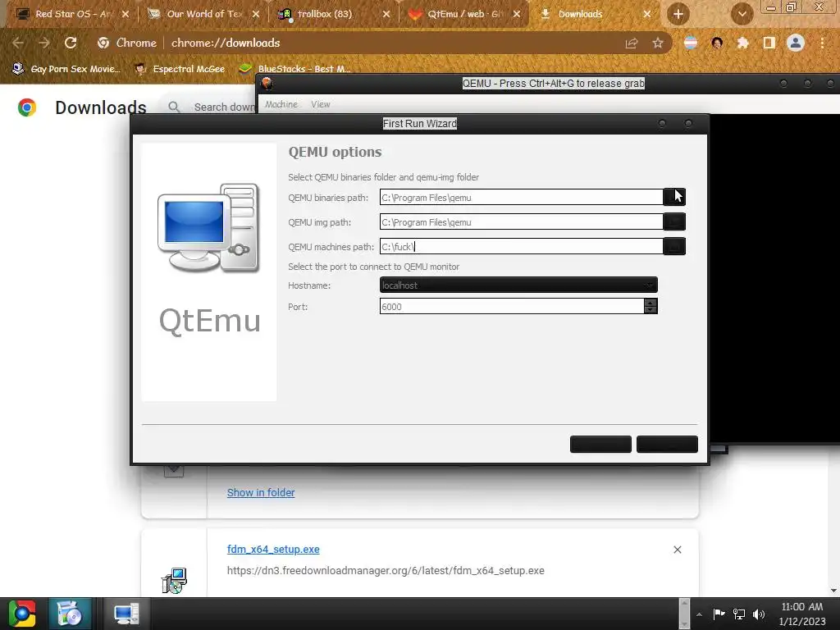This screenshot has height=630, width=840.
Task: Increase the port number with stepper arrows
Action: coord(651,303)
